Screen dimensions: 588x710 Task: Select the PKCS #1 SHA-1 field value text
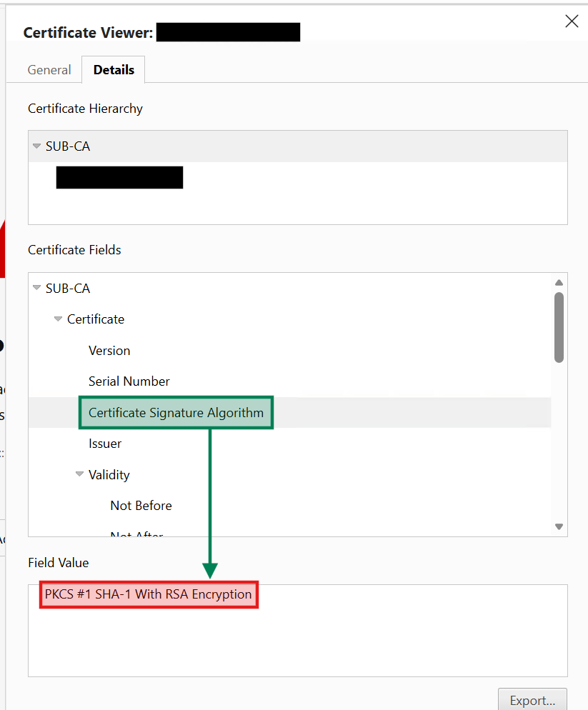148,594
